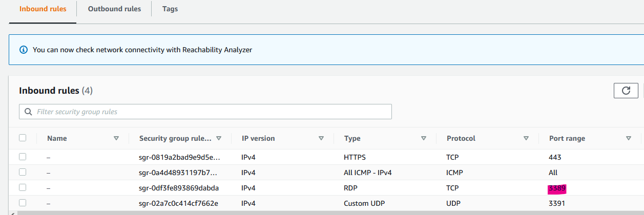Sort by IP version column arrow
The width and height of the screenshot is (644, 215).
click(x=321, y=138)
